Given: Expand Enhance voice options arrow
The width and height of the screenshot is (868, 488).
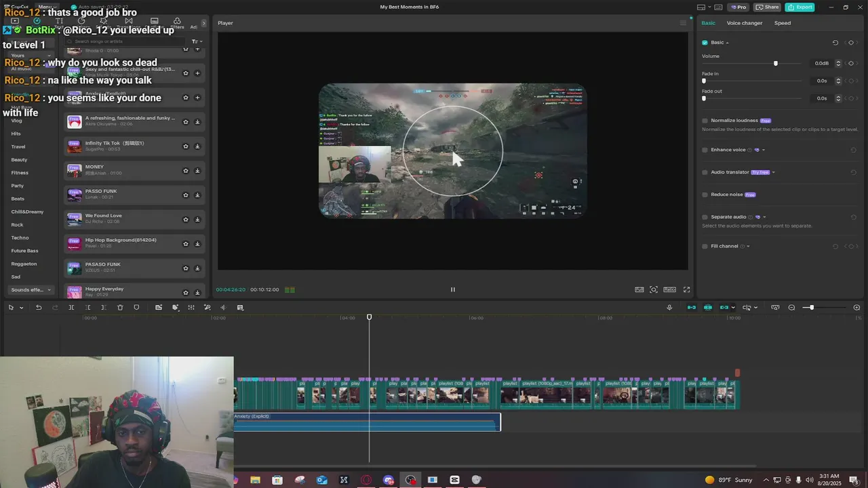Looking at the screenshot, I should [764, 150].
